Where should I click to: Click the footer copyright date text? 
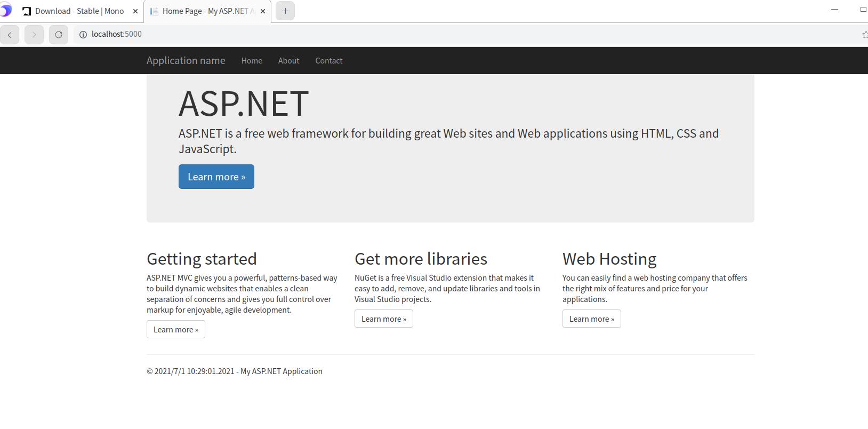tap(235, 371)
